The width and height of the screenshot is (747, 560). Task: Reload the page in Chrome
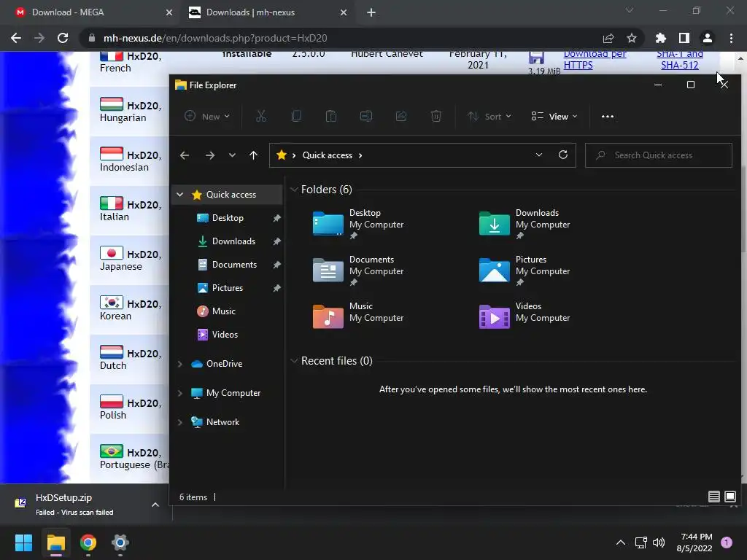(63, 38)
